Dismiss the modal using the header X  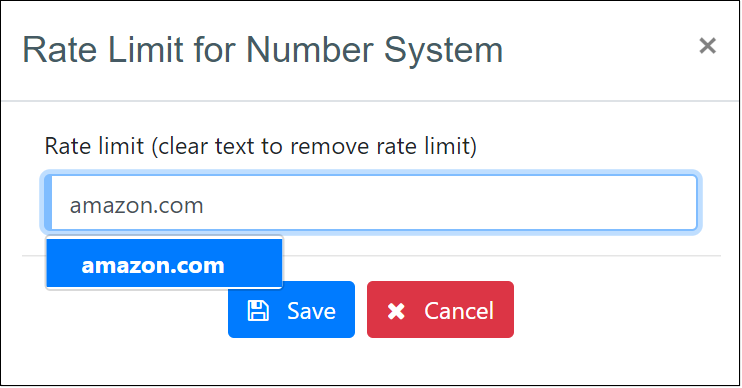(707, 46)
